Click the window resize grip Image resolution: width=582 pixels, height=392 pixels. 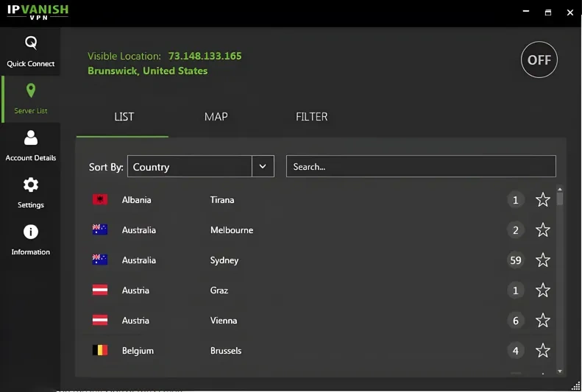pos(575,386)
